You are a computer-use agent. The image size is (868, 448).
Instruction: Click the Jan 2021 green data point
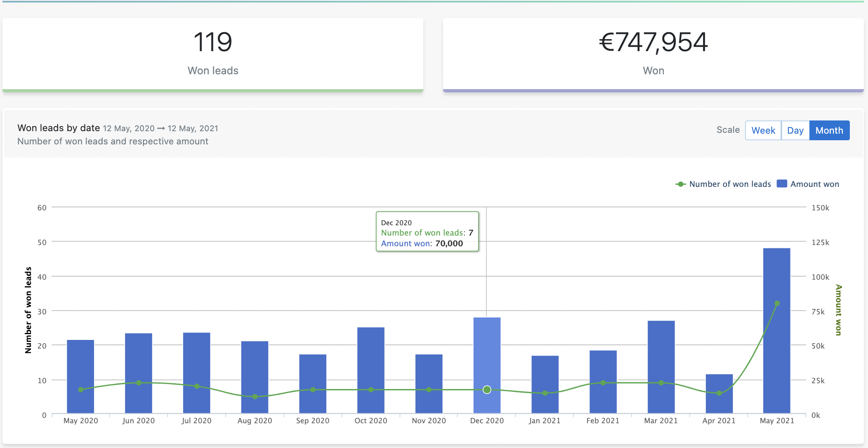[545, 393]
